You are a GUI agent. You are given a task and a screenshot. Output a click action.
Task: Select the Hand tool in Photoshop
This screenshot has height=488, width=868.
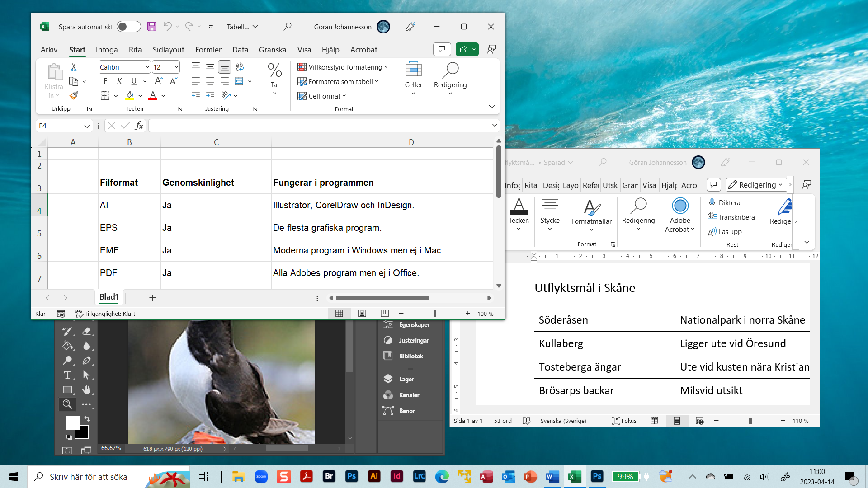86,389
